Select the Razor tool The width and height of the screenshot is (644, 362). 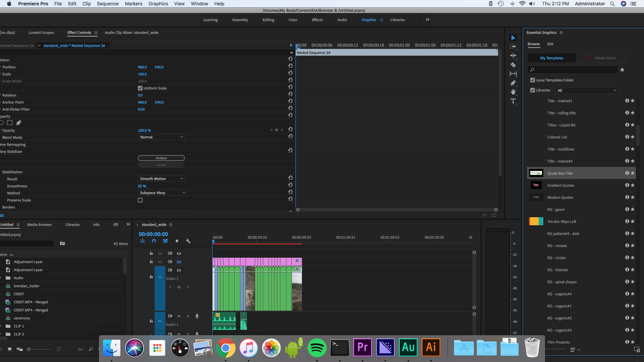pos(513,65)
